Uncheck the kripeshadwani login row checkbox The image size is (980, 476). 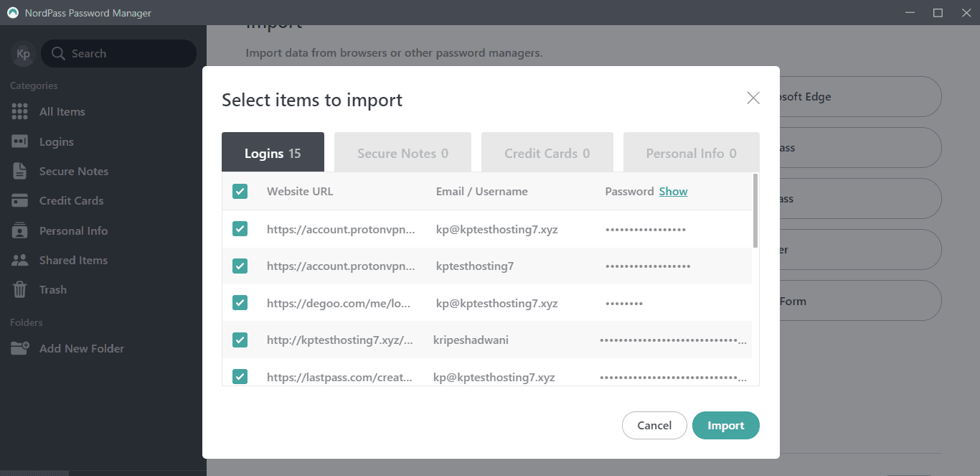click(240, 340)
